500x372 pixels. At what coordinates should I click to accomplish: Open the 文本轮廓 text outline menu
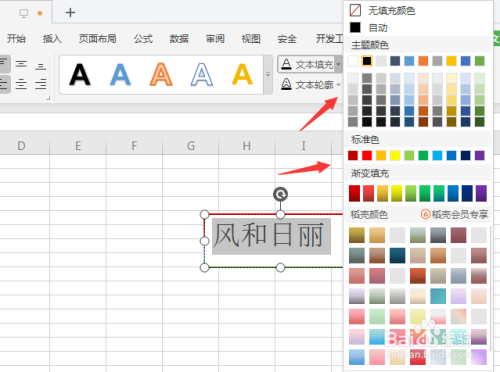(311, 85)
